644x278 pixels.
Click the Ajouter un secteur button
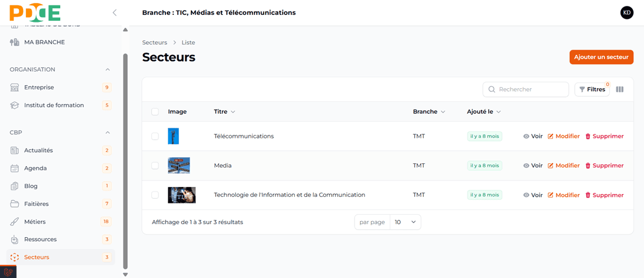pos(601,57)
